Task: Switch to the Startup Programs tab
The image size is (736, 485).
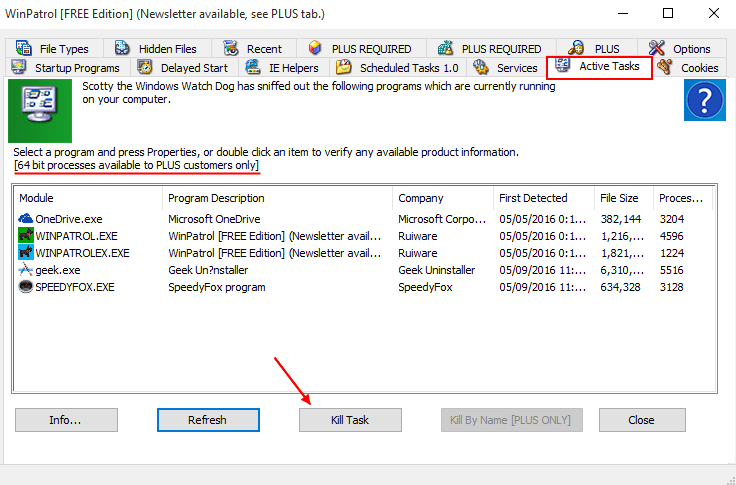Action: pos(65,68)
